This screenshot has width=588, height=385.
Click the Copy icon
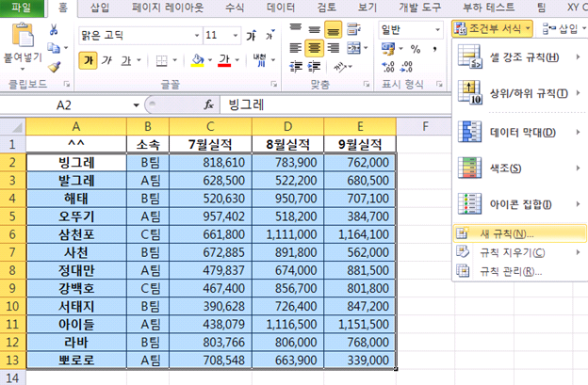pos(54,48)
